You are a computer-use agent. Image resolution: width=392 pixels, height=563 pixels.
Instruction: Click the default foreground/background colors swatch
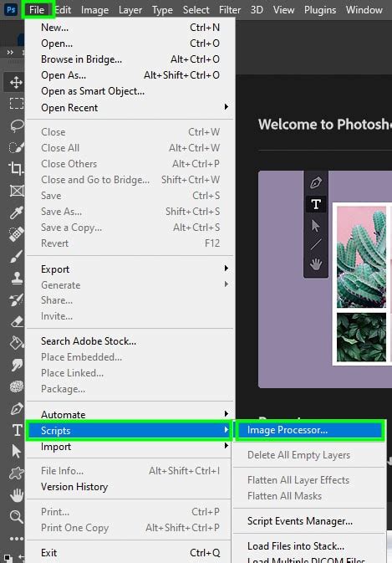pos(8,558)
